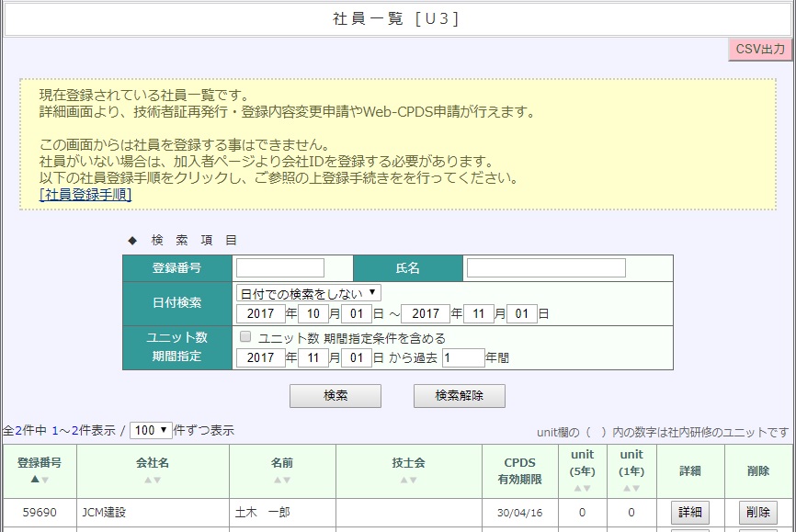Sort unit (5年) column descending arrow
Viewport: 796px width, 532px height.
pyautogui.click(x=587, y=488)
